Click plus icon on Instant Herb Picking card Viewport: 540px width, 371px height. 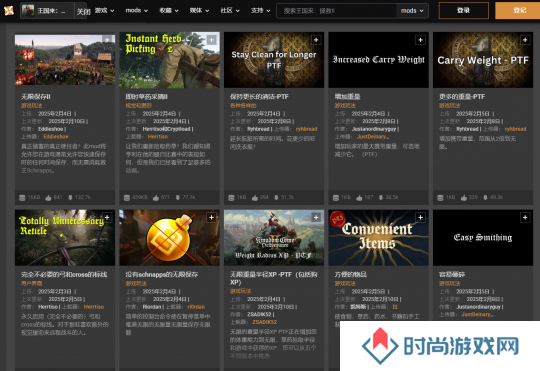point(211,40)
